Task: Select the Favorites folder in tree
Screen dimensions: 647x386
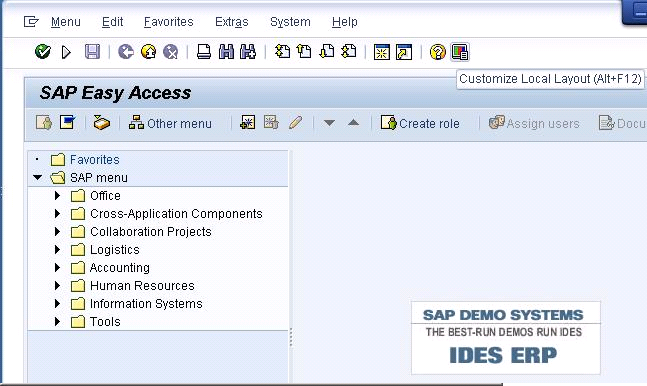Action: click(94, 159)
